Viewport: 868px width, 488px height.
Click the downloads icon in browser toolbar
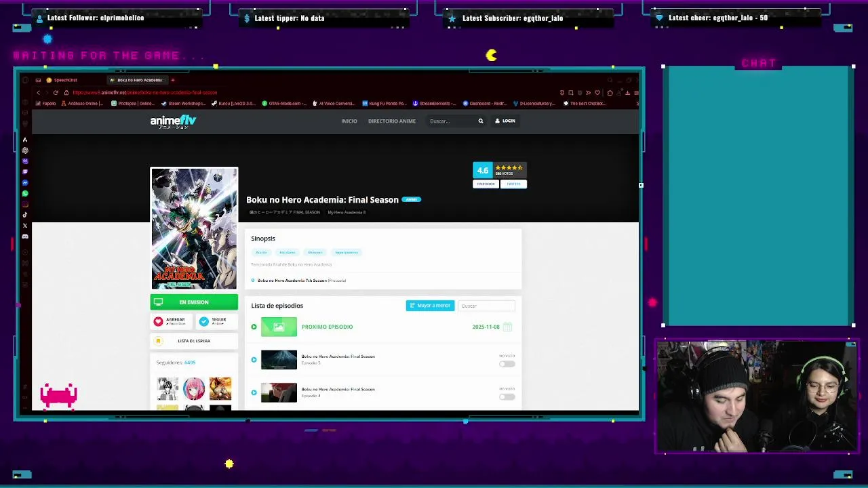click(x=627, y=93)
